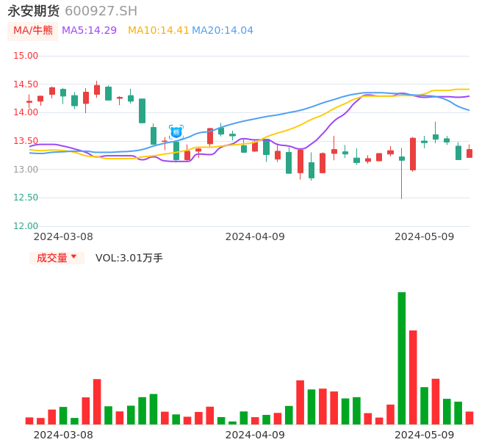Click the tall red candle after the long-wick candle
Screen dimensions: 504x445
click(x=413, y=154)
